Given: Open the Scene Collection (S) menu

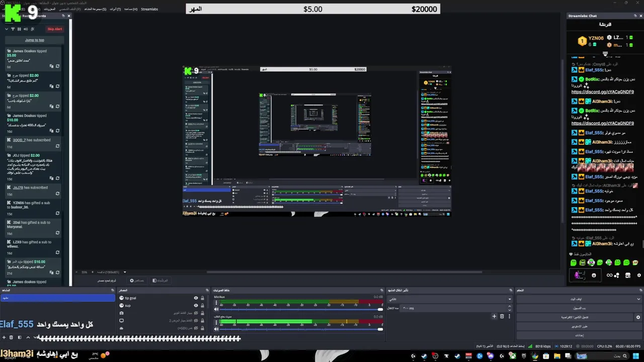Looking at the screenshot, I should coord(95,9).
